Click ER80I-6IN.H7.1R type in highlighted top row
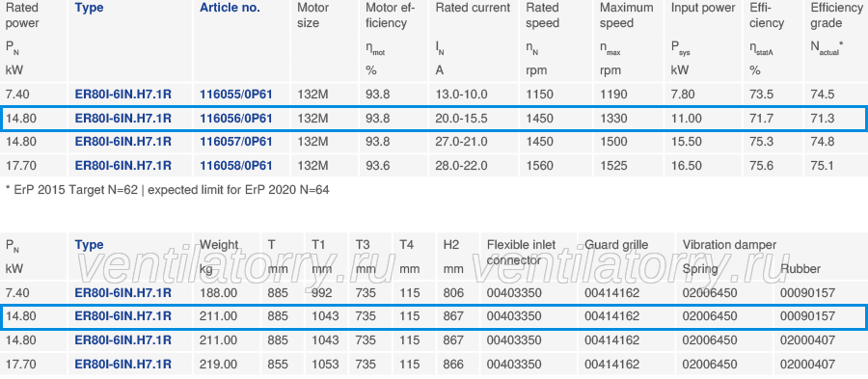 [122, 118]
